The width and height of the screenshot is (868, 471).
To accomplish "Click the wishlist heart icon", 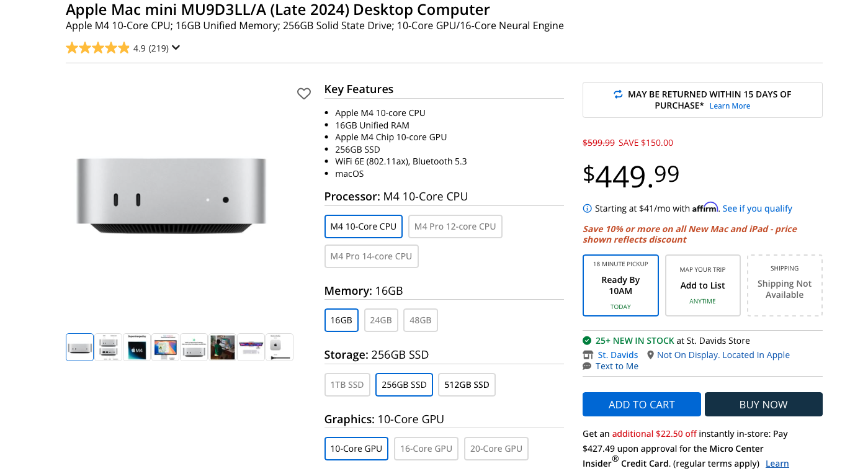I will point(303,94).
